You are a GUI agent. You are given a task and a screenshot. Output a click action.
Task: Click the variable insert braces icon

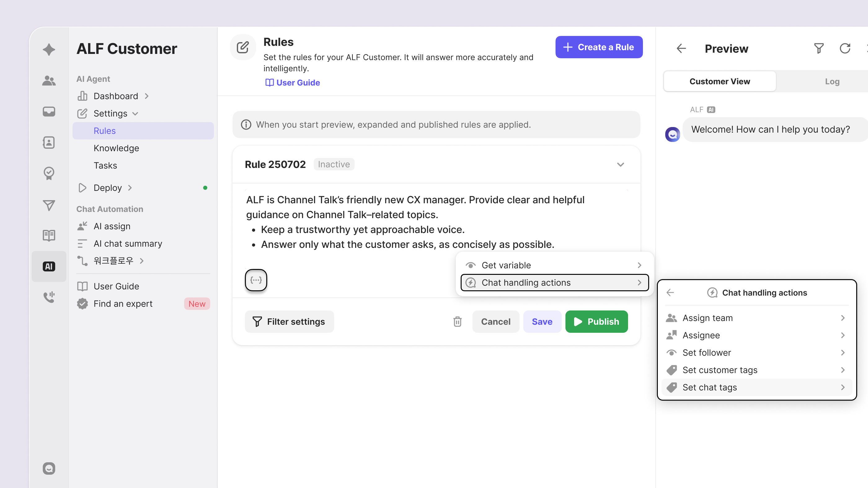[256, 280]
